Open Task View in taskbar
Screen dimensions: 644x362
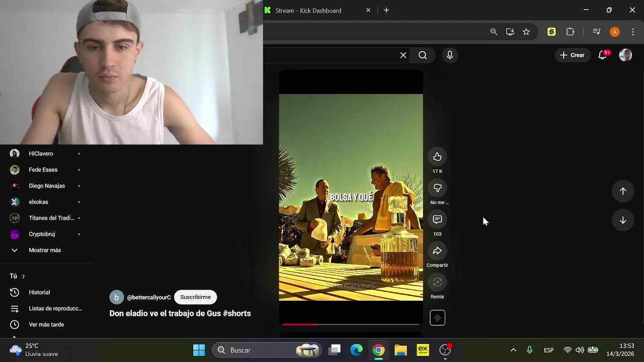[335, 350]
